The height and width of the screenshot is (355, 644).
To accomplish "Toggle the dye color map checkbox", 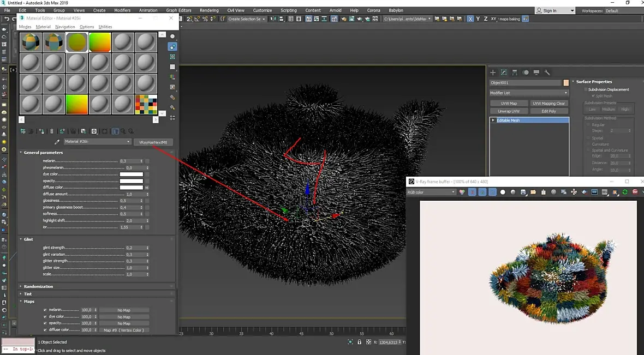I will (x=45, y=316).
